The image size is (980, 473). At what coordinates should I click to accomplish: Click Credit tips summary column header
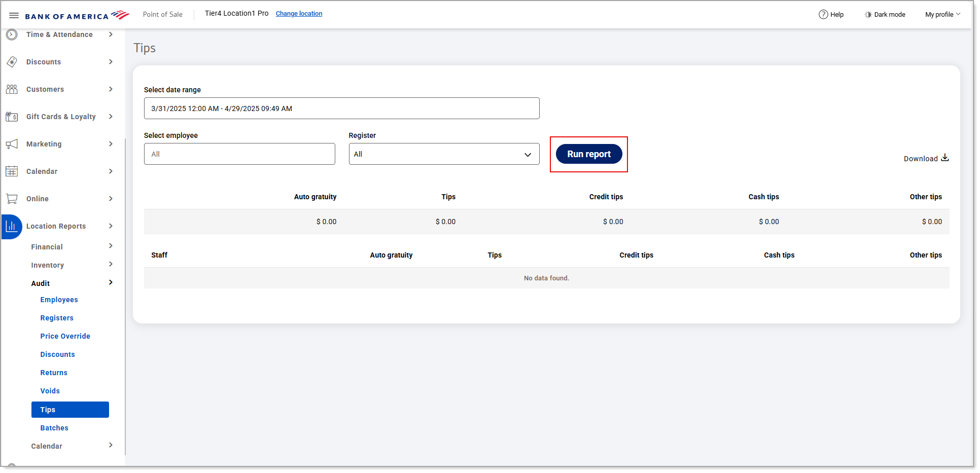click(606, 197)
